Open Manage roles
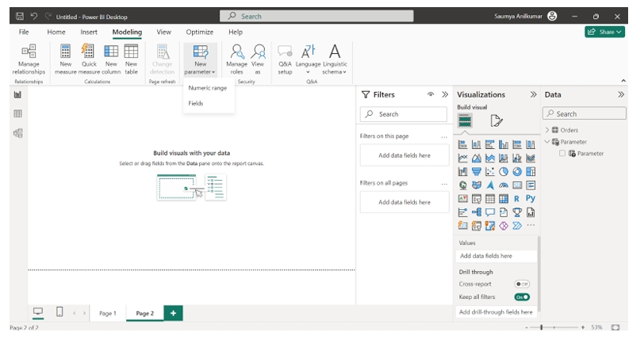The height and width of the screenshot is (340, 644). (236, 59)
